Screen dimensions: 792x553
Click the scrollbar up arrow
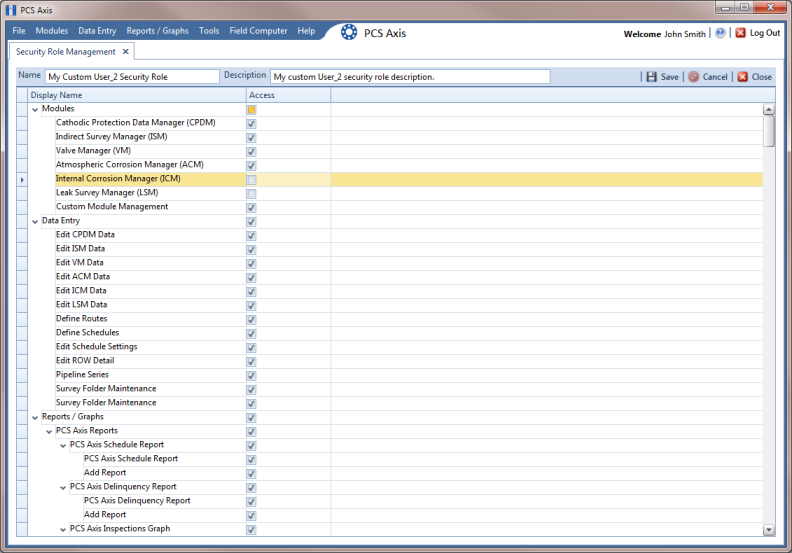pyautogui.click(x=768, y=110)
